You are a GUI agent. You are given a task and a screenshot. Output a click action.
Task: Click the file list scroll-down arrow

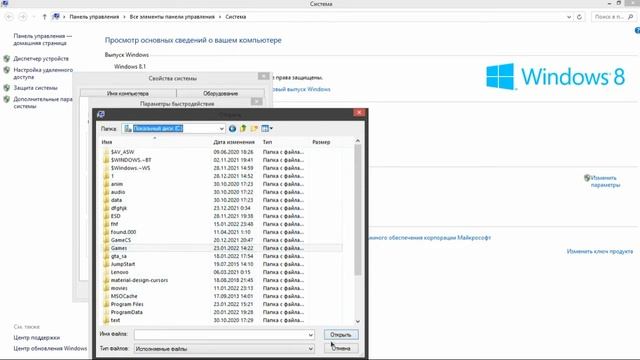point(358,322)
